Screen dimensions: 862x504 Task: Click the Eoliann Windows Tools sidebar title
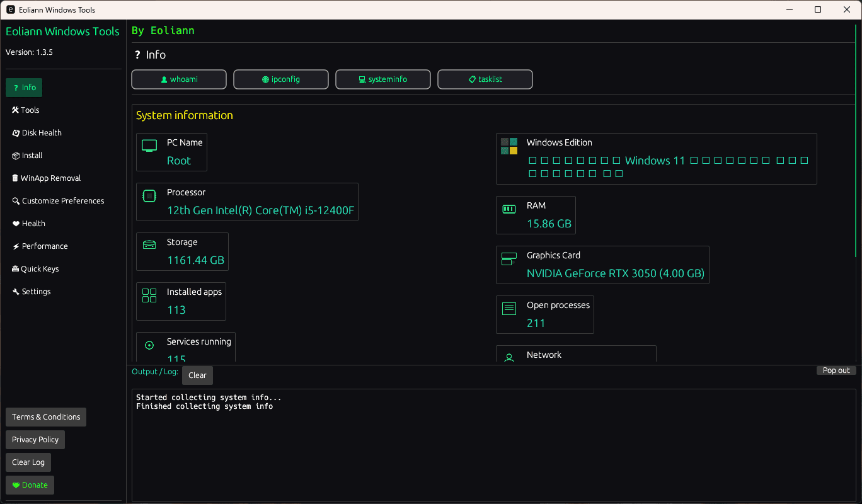62,31
